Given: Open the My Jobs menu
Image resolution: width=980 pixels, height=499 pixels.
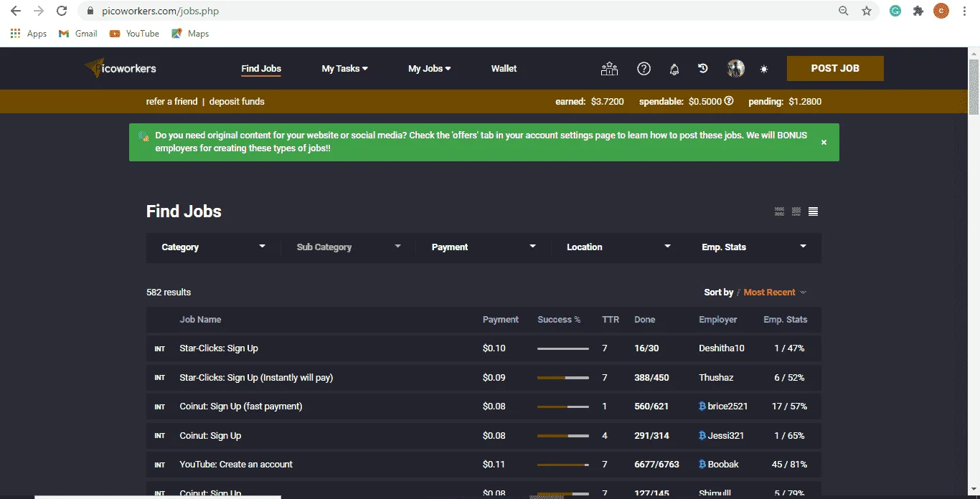Looking at the screenshot, I should pos(429,69).
